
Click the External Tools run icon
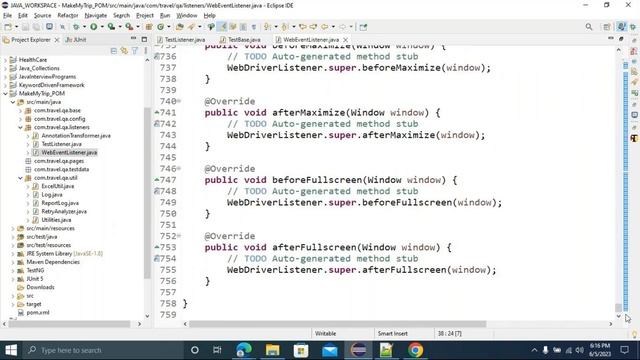click(x=129, y=27)
